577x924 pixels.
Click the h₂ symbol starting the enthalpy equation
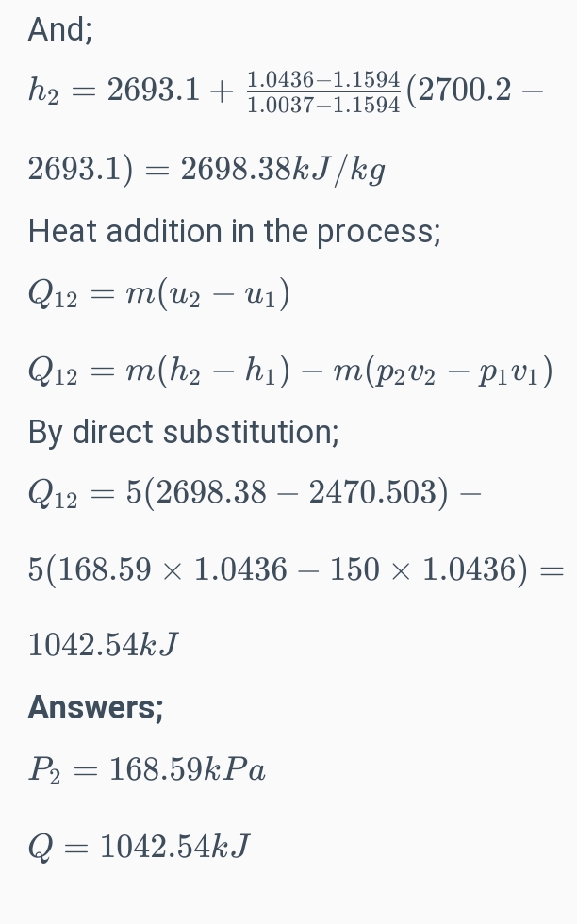coord(44,91)
